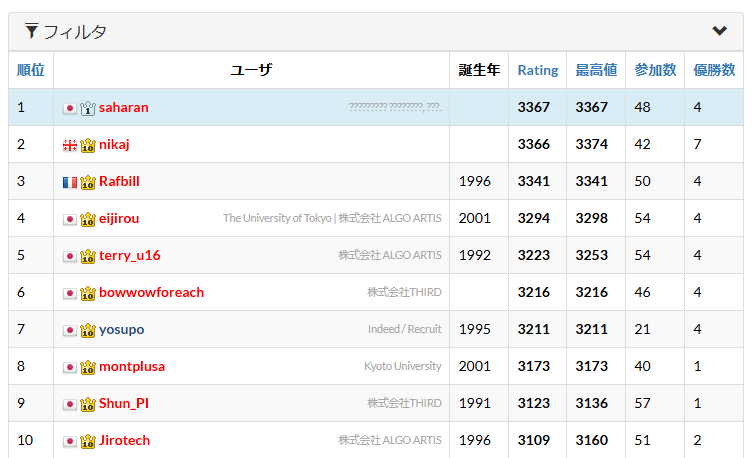
Task: Click the crown icon beside Shun_PI
Action: click(87, 404)
